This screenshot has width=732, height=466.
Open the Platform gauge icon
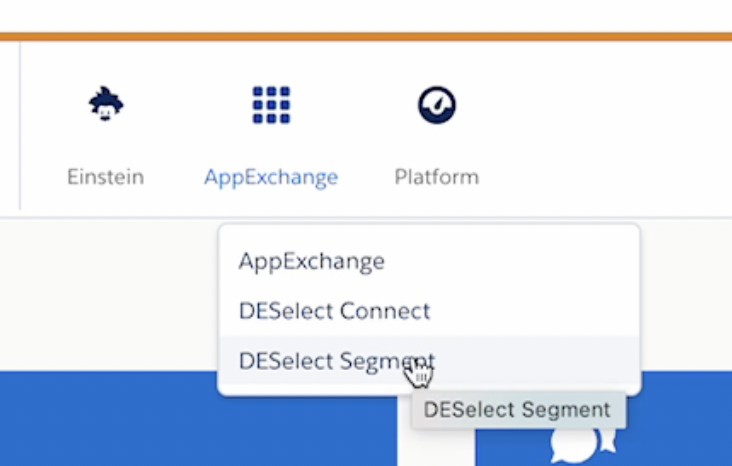[437, 105]
